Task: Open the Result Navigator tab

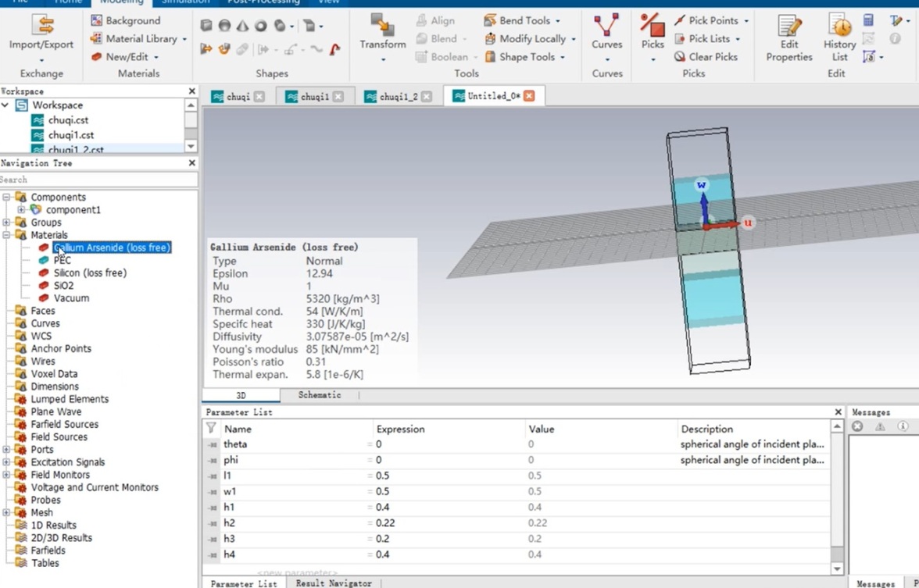Action: [x=333, y=583]
